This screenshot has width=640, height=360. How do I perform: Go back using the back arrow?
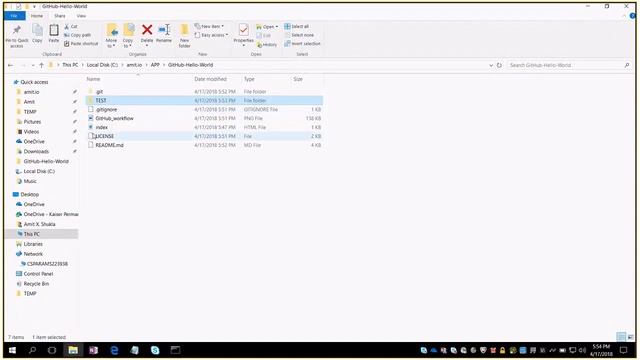[x=11, y=65]
